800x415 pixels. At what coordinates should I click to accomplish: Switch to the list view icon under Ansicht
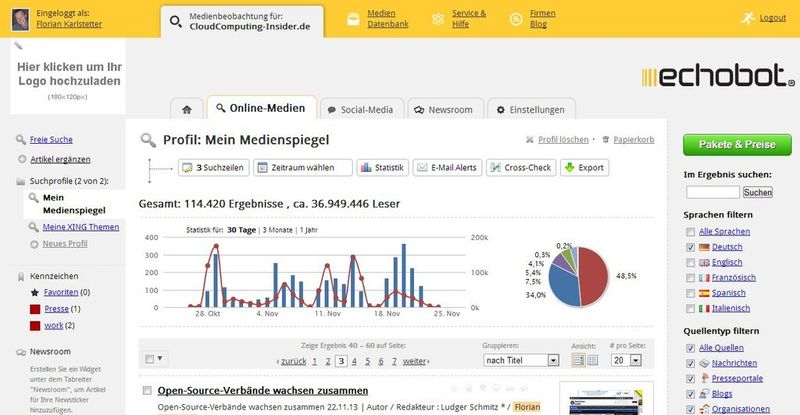pos(579,360)
